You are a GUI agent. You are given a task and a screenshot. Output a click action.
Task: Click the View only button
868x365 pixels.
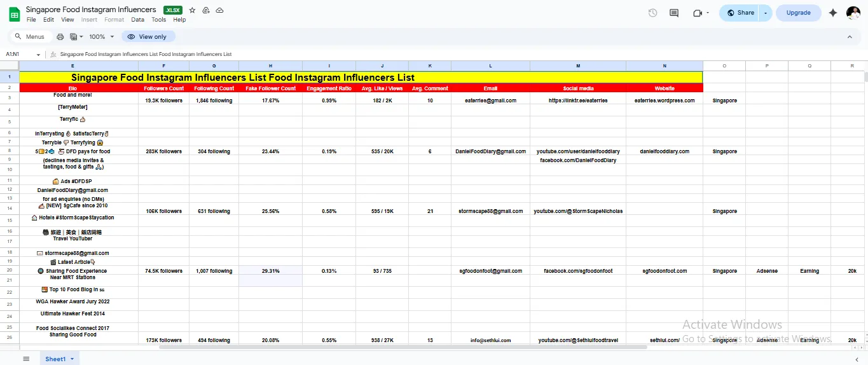(x=148, y=37)
